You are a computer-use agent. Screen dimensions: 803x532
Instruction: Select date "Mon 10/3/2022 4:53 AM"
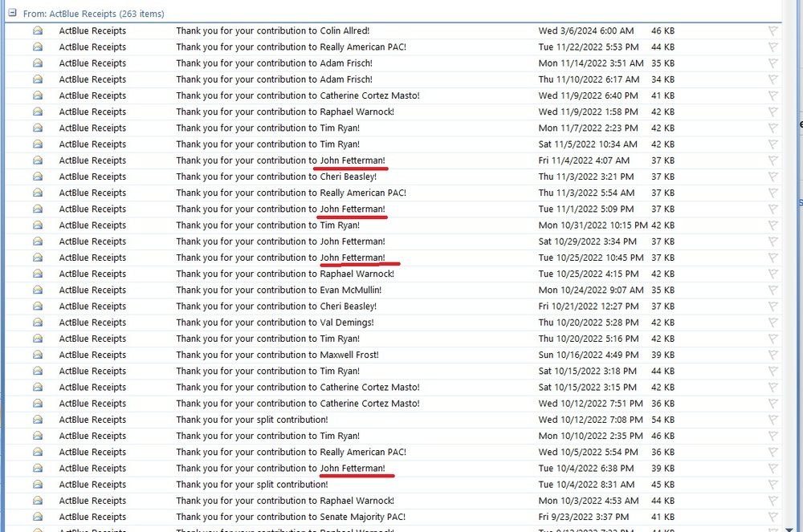[589, 500]
